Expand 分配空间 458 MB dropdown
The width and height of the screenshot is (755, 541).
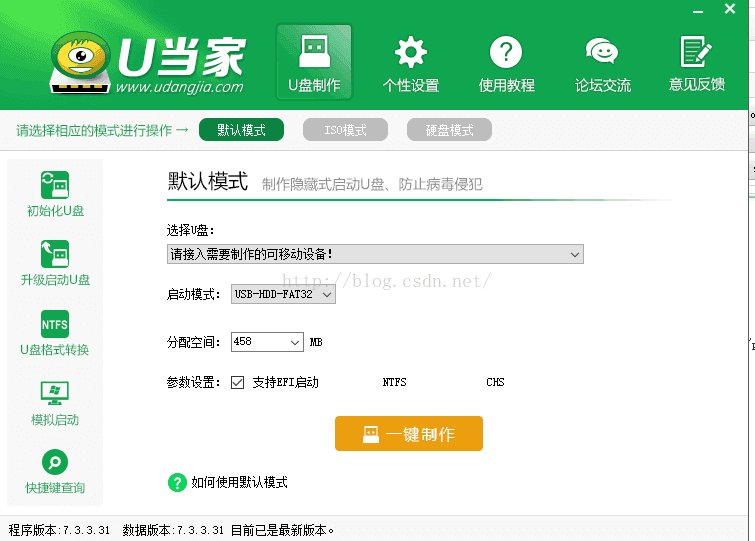267,342
